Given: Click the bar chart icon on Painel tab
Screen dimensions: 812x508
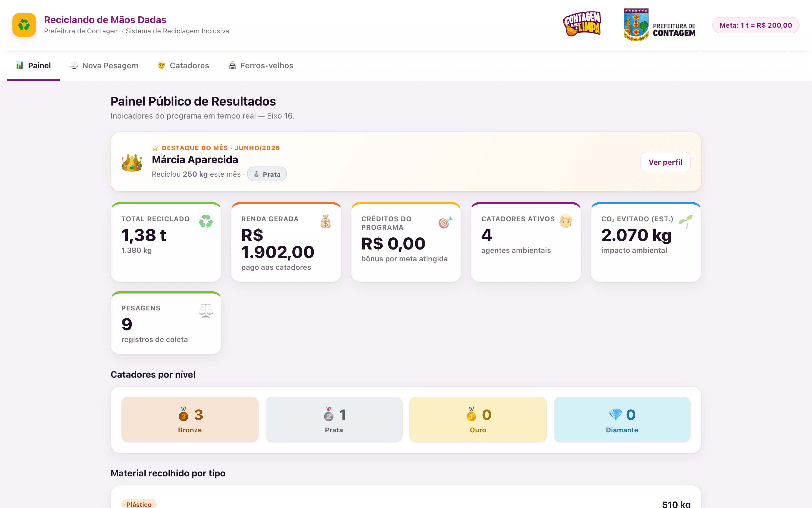Looking at the screenshot, I should [20, 65].
